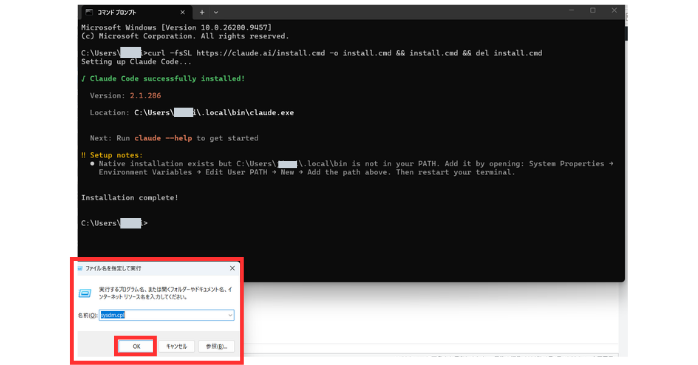The width and height of the screenshot is (698, 365).
Task: Minimize the terminal window
Action: pos(572,10)
